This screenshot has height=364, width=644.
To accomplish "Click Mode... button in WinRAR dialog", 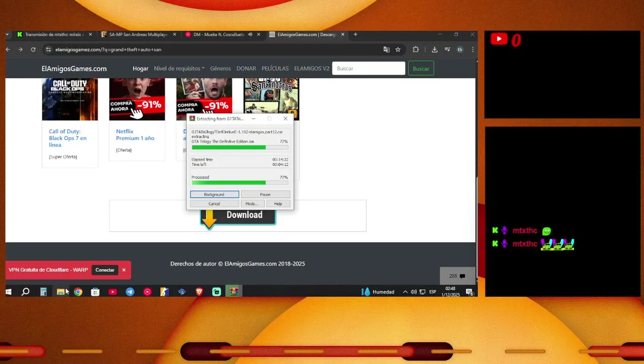I will (x=252, y=204).
